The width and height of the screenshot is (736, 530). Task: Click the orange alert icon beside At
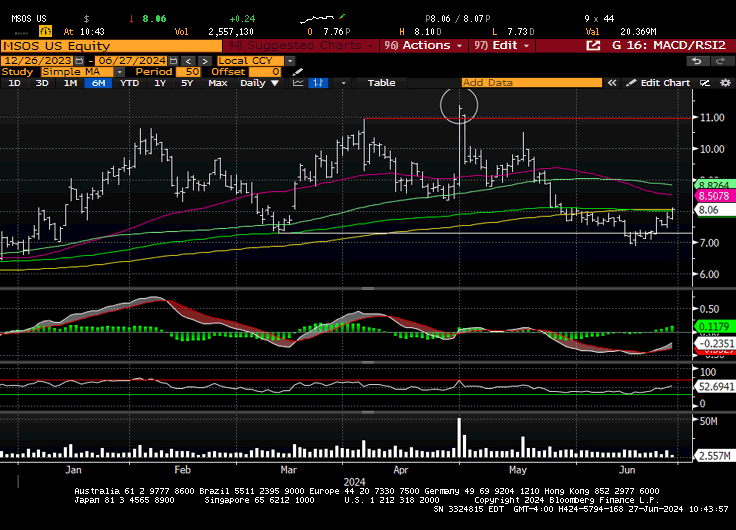45,31
